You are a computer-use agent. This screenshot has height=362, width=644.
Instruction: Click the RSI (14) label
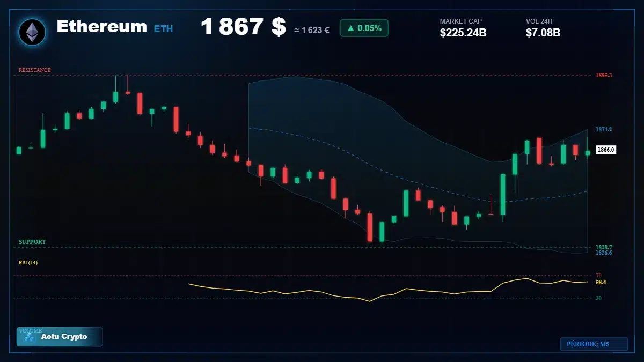28,263
